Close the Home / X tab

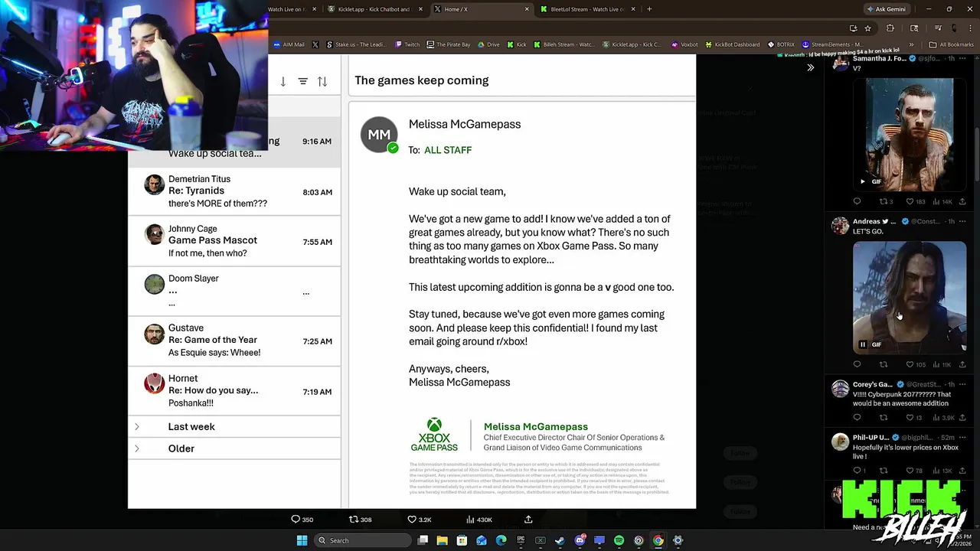pos(527,9)
